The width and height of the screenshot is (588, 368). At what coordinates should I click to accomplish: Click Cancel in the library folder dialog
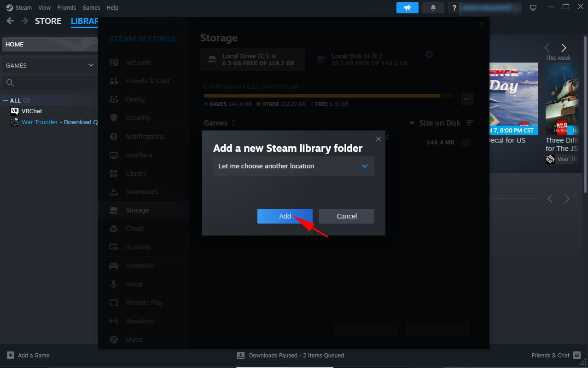pos(347,216)
